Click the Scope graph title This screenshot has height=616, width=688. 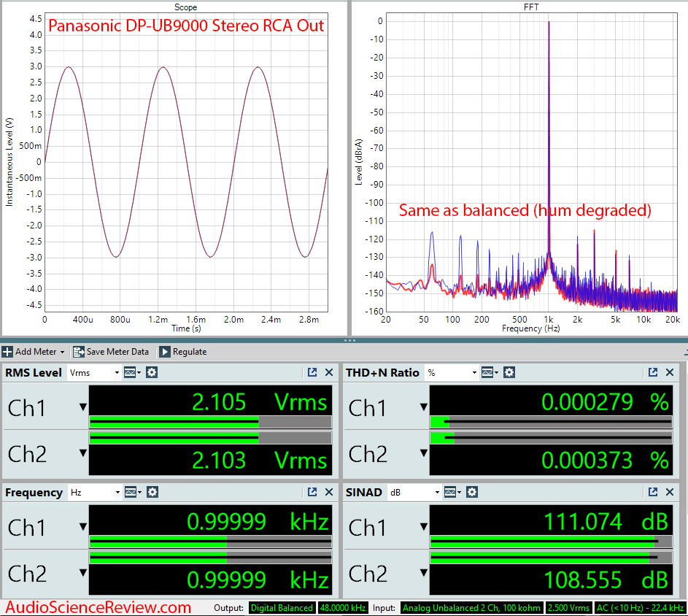point(185,7)
